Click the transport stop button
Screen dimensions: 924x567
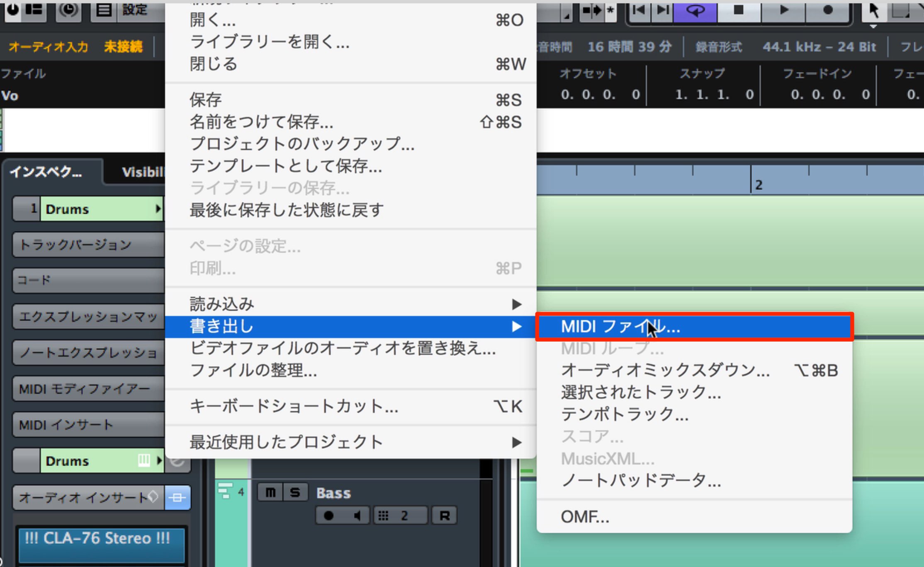[739, 10]
